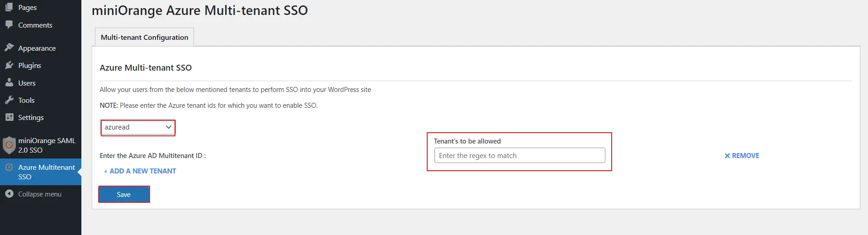Click the Comments bubble icon

[9, 24]
